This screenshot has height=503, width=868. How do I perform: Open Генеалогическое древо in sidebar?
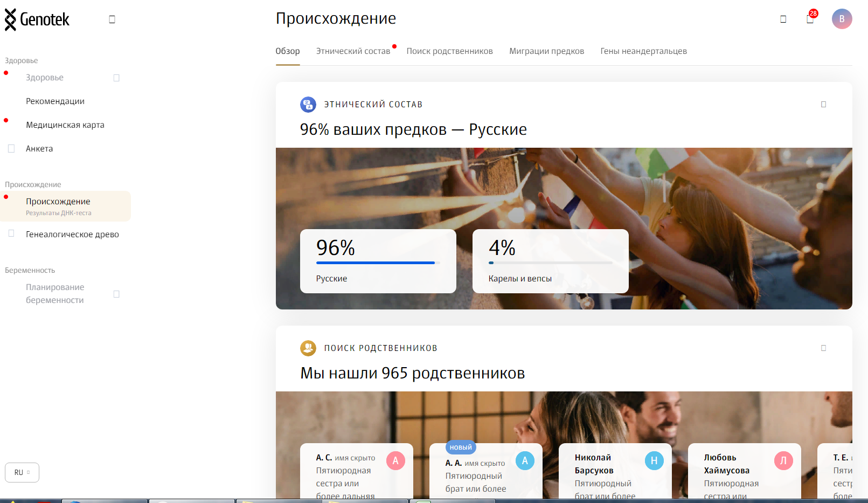coord(72,235)
